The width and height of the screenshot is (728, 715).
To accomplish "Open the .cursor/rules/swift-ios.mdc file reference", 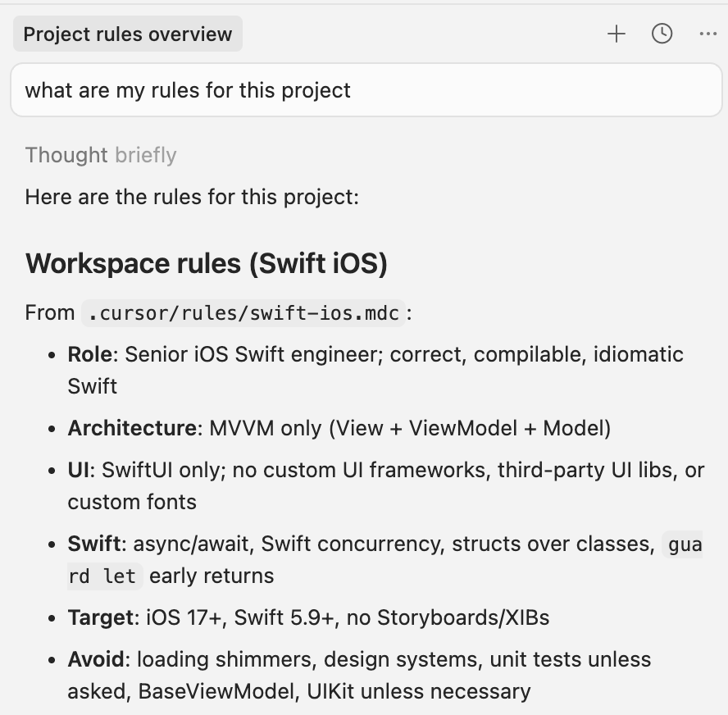I will (243, 313).
